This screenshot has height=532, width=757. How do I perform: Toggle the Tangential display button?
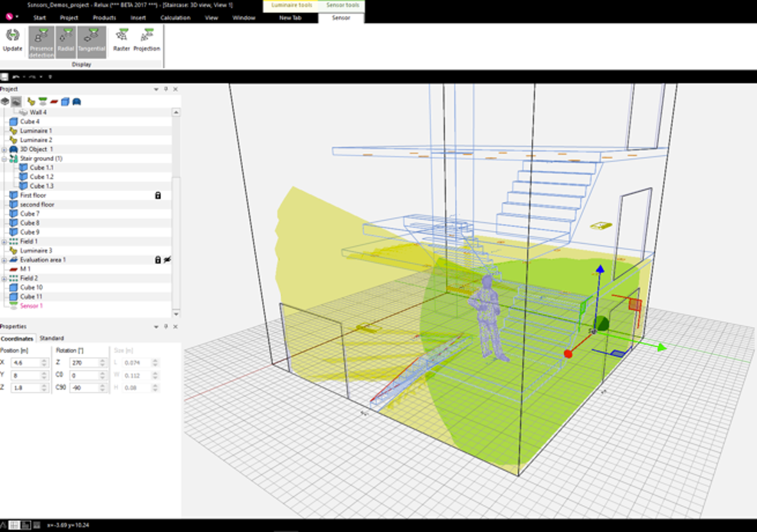click(91, 42)
